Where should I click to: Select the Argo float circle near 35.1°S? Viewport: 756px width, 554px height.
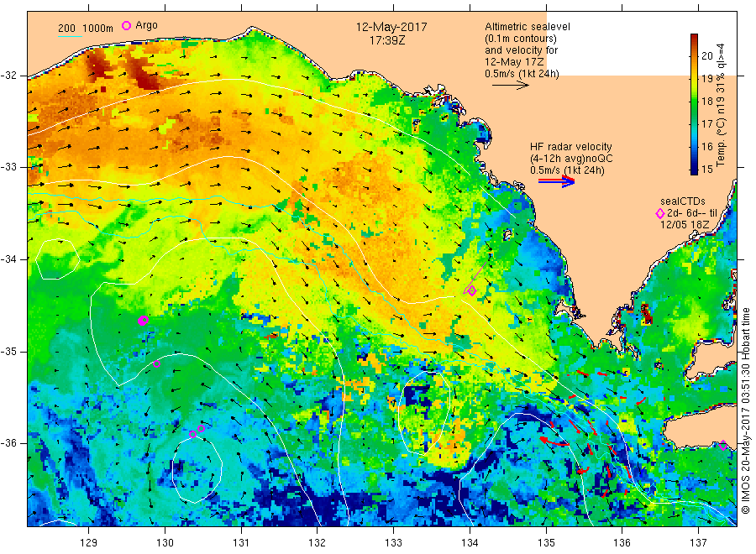(157, 363)
